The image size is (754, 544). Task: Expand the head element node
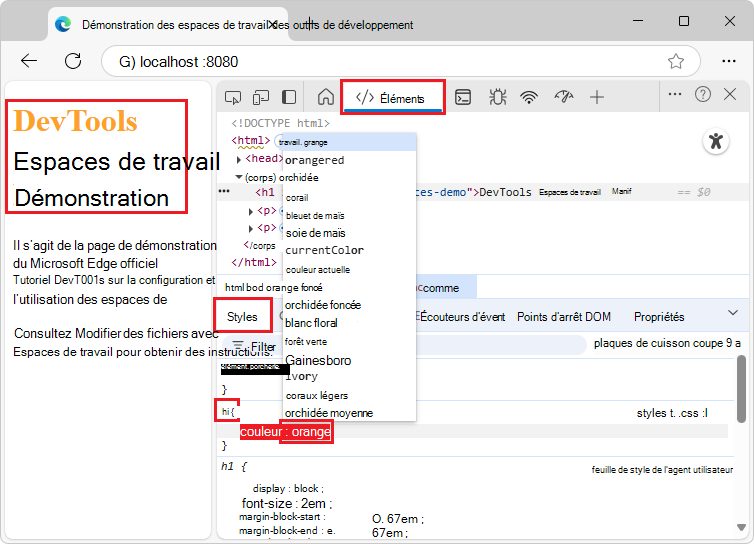(239, 159)
